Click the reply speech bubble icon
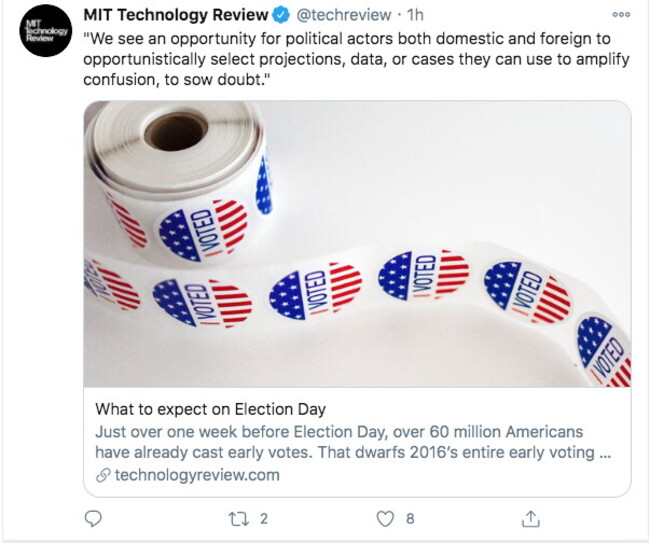The image size is (650, 543). 94,518
